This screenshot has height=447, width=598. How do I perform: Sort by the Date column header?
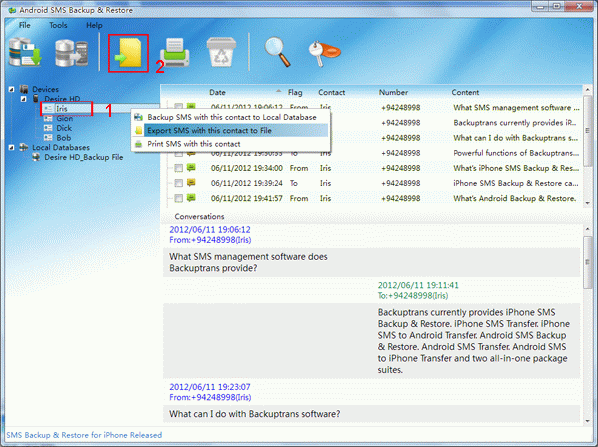tap(217, 92)
